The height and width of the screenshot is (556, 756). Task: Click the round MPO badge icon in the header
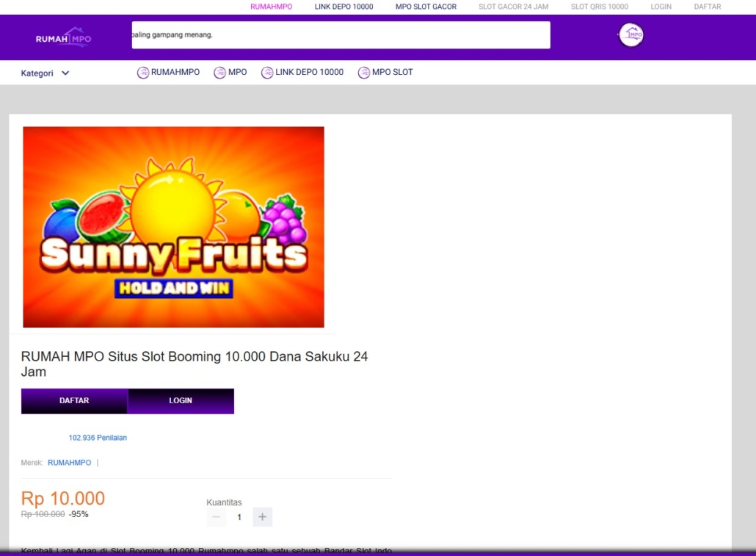630,35
